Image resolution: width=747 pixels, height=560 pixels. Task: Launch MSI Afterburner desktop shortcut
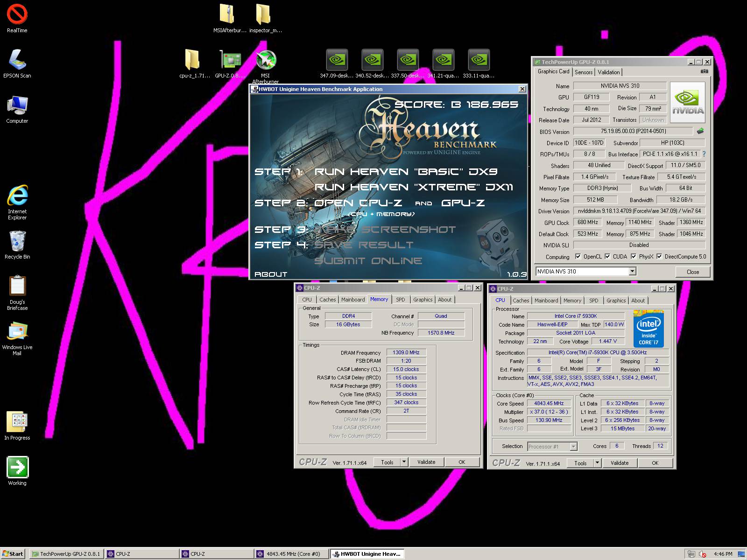pos(266,66)
